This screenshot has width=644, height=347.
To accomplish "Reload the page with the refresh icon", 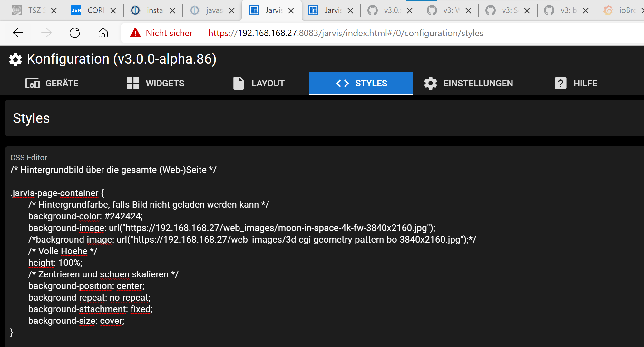I will click(75, 33).
